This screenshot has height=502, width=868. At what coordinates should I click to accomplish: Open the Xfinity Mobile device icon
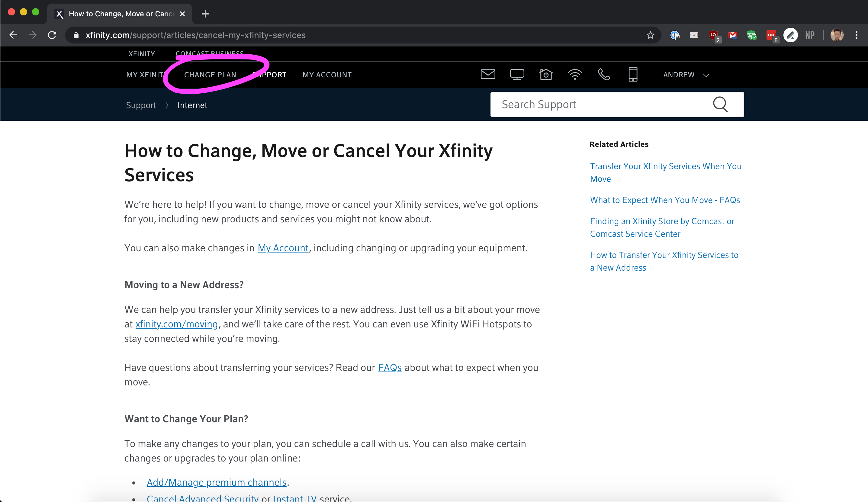point(633,74)
